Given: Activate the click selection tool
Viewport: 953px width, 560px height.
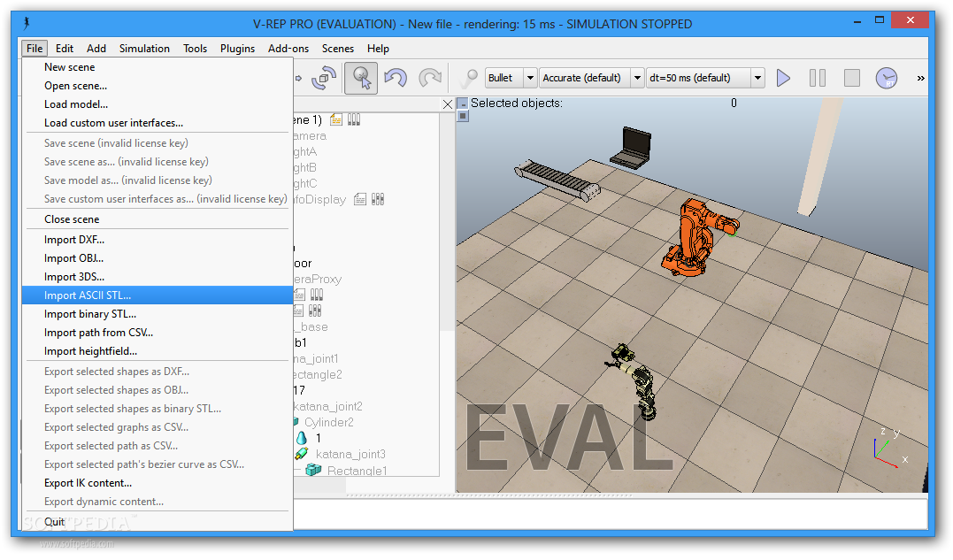Looking at the screenshot, I should click(361, 78).
